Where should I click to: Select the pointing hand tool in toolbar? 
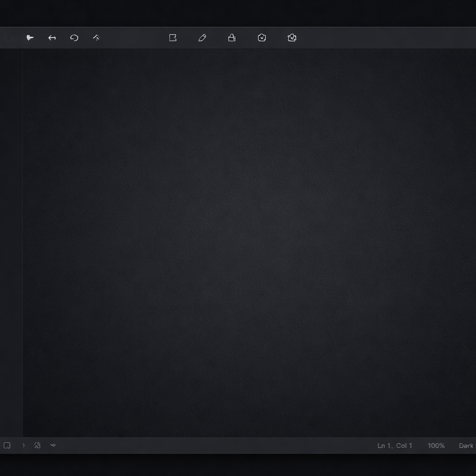pos(30,38)
